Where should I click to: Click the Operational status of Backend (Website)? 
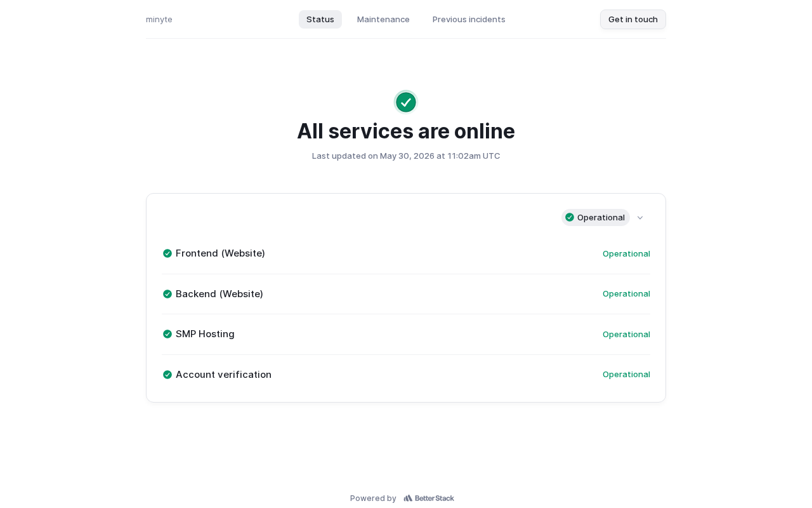(x=626, y=293)
